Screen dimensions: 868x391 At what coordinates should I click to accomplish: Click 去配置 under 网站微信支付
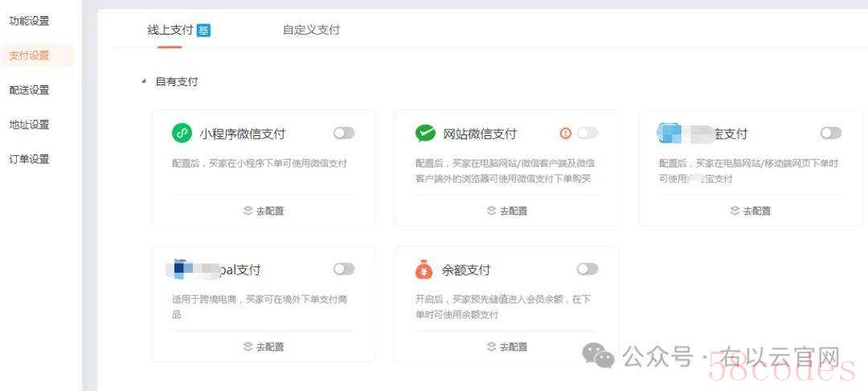514,211
